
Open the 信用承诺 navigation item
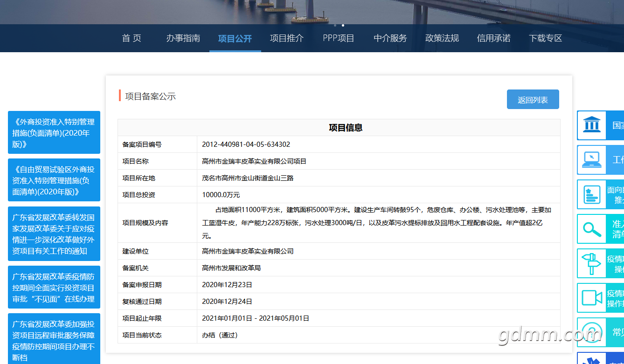tap(494, 38)
